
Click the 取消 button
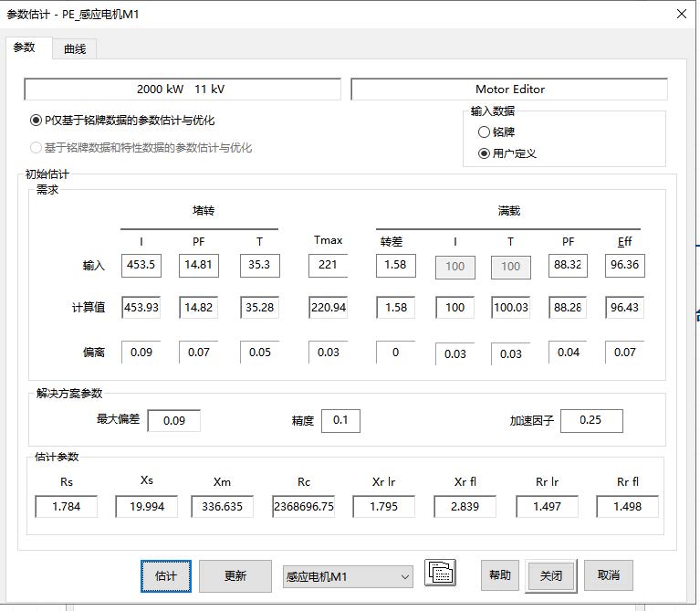pos(609,574)
